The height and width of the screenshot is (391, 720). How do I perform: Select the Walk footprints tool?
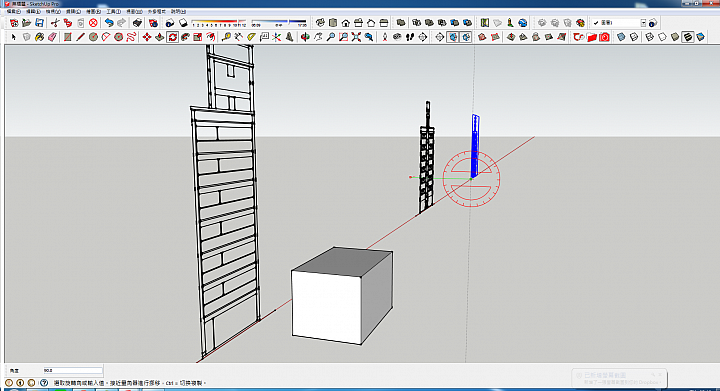(x=410, y=37)
